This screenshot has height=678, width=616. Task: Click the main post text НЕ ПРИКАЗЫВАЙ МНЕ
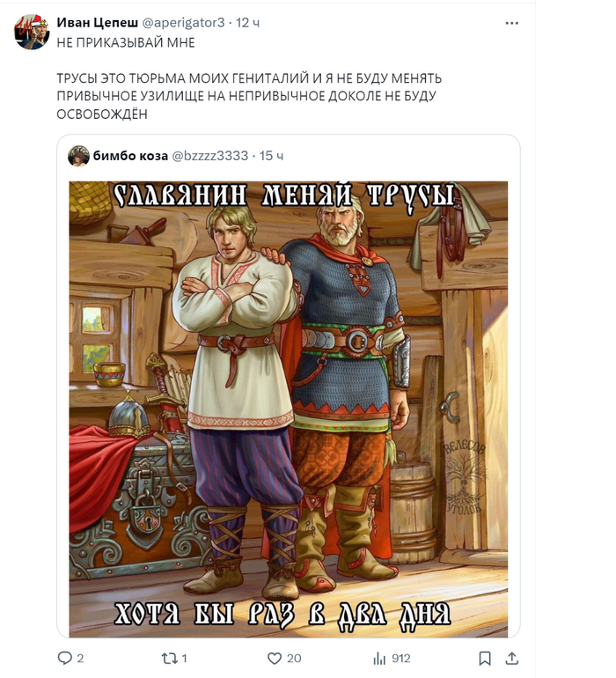126,42
